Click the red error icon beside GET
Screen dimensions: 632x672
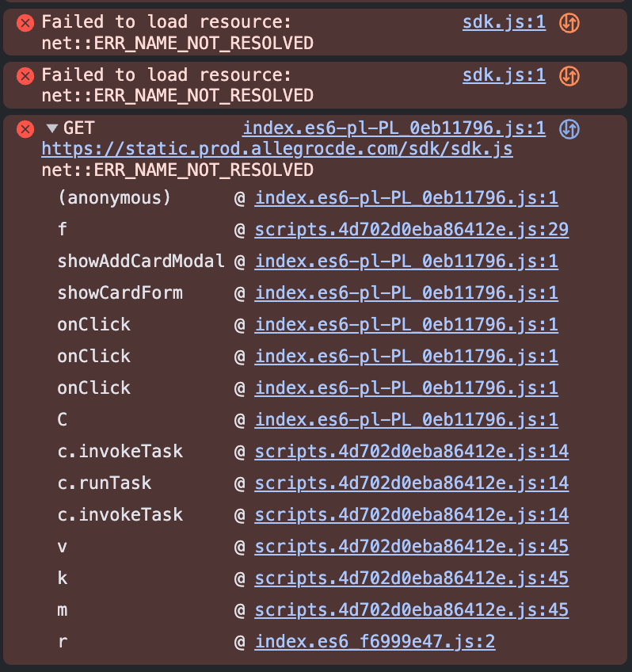pos(25,128)
